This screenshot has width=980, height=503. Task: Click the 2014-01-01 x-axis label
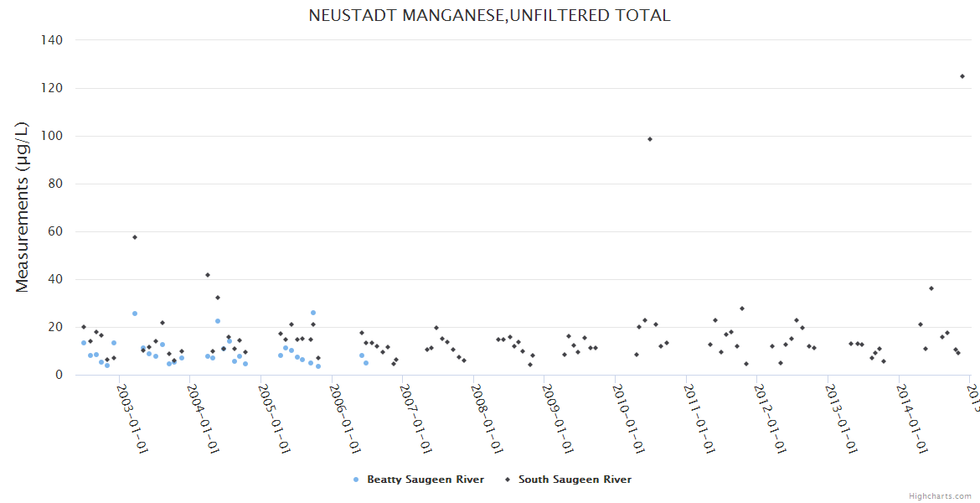(910, 418)
